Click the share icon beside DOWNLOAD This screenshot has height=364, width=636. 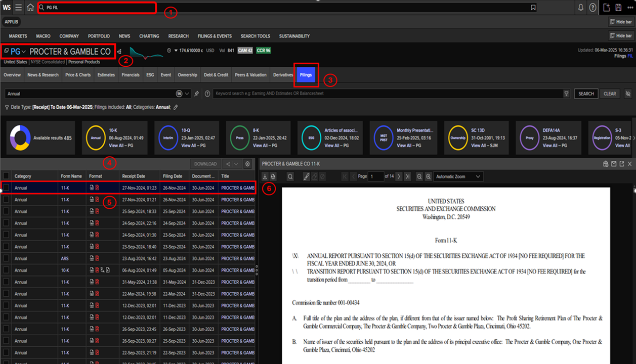(x=228, y=164)
